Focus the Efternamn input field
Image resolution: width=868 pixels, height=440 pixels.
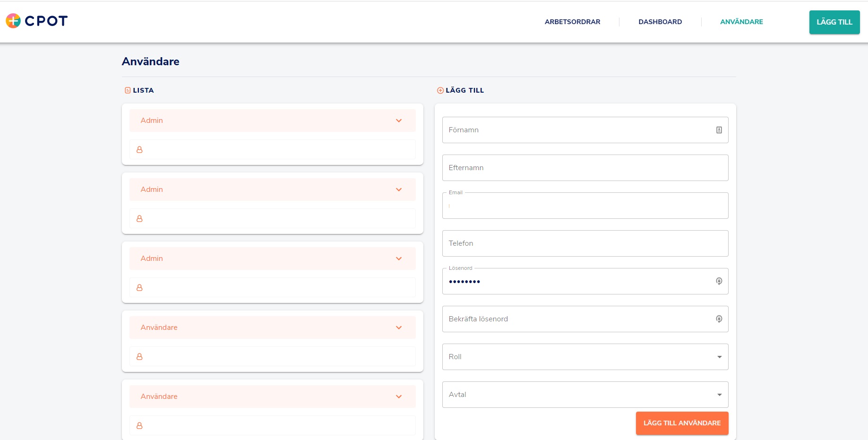[x=584, y=168]
